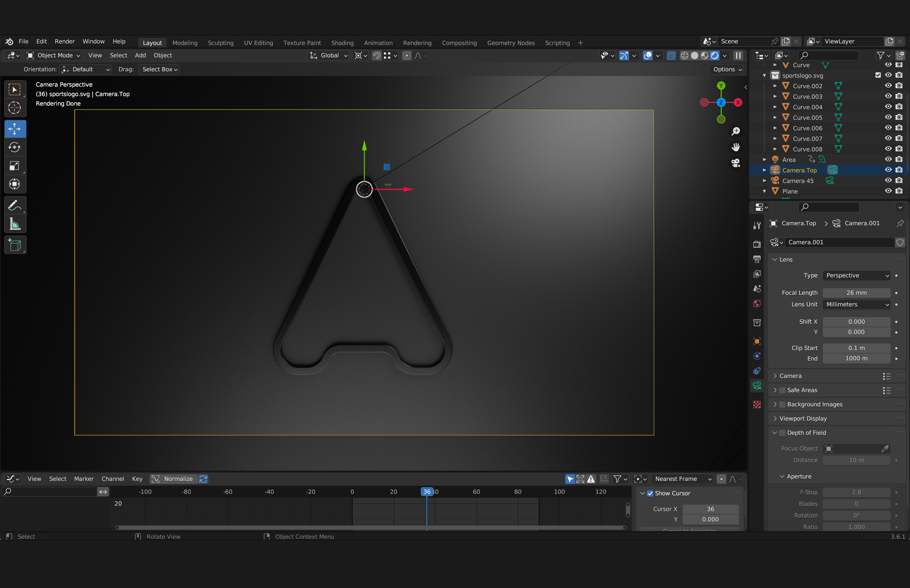Switch to solid viewport shading

point(695,56)
